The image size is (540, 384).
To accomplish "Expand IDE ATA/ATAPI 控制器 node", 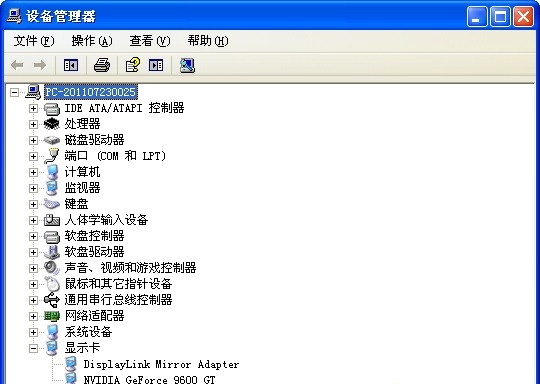I will coord(33,108).
